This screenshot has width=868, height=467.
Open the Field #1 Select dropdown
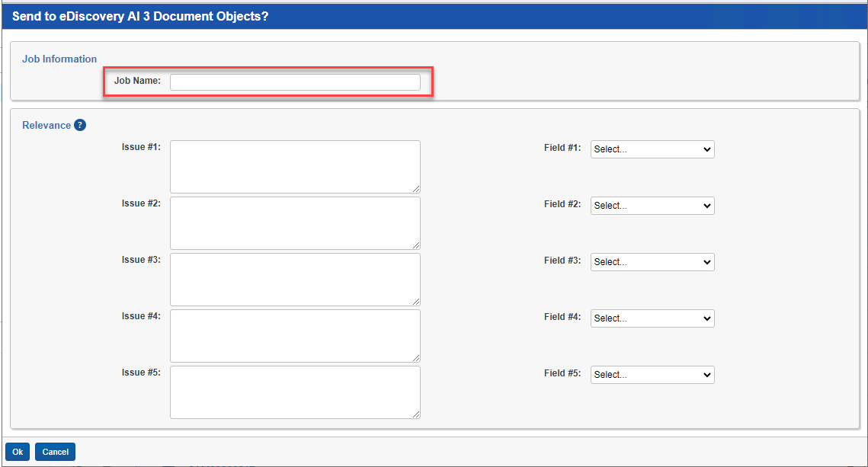coord(652,149)
